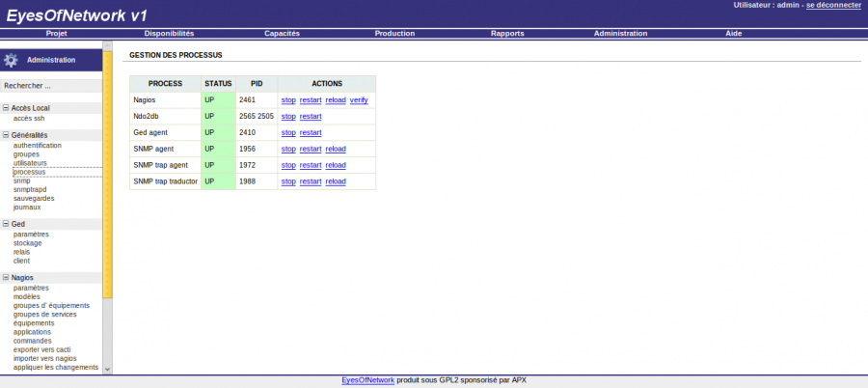Screen dimensions: 868x388
Task: Reload the Nagios process
Action: (336, 100)
